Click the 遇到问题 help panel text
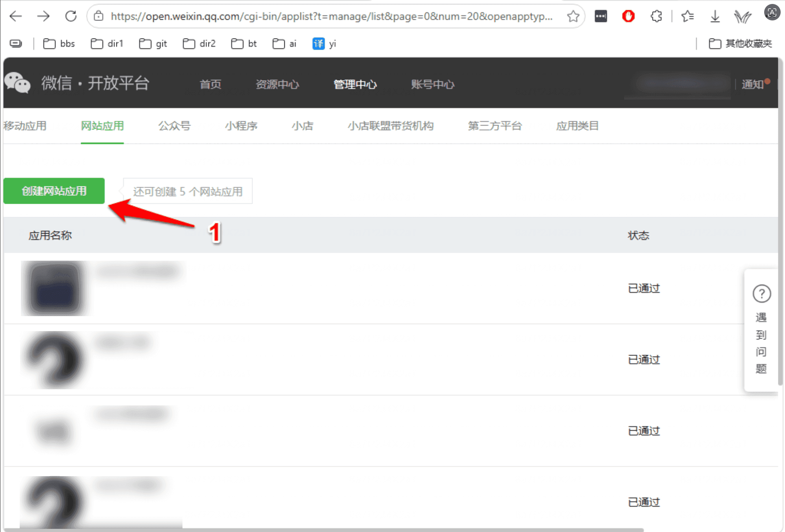Viewport: 785px width, 532px height. [761, 342]
